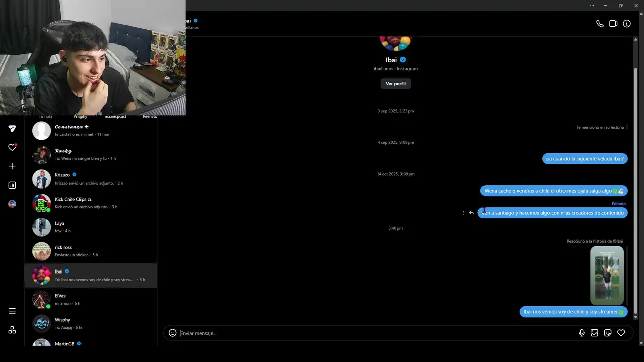644x362 pixels.
Task: Send a heart like icon
Action: 621,333
